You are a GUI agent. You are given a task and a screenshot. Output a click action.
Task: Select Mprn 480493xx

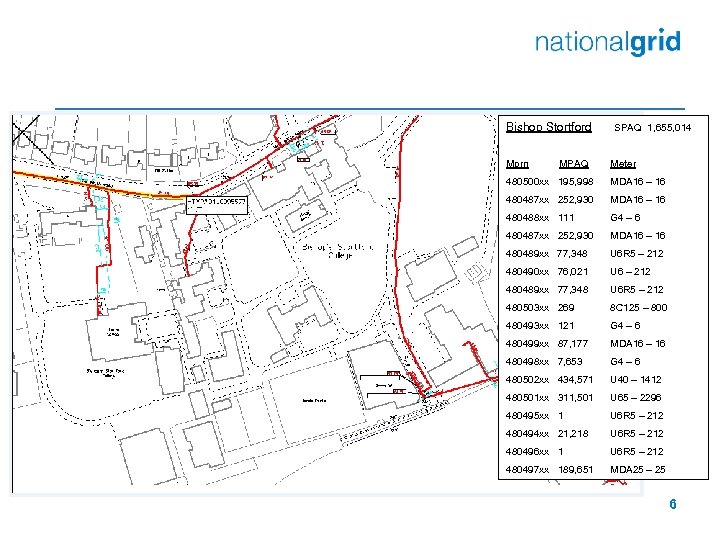pyautogui.click(x=527, y=326)
